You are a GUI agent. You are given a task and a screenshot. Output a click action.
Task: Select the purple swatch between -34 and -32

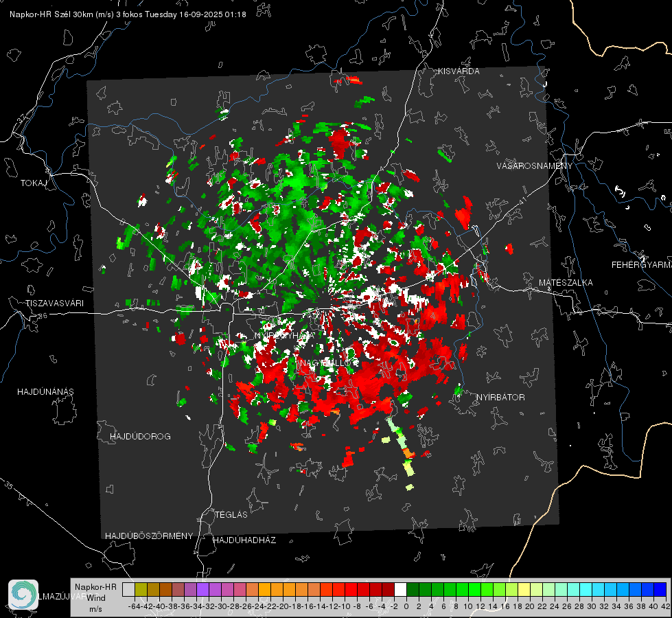[x=202, y=589]
